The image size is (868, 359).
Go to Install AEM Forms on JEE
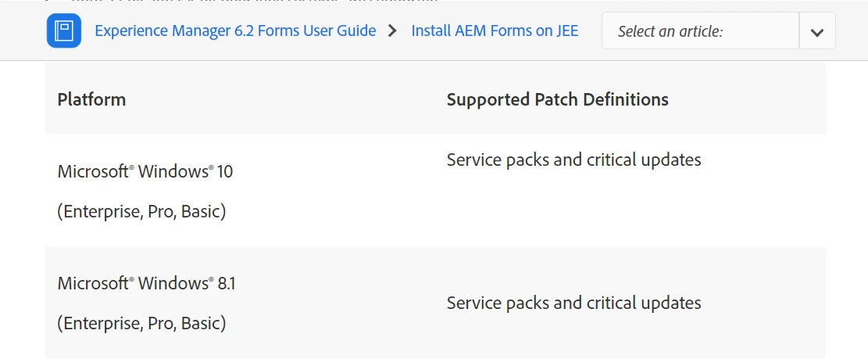coord(495,31)
